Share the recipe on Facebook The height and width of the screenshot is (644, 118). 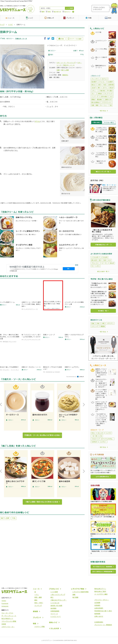(45, 38)
